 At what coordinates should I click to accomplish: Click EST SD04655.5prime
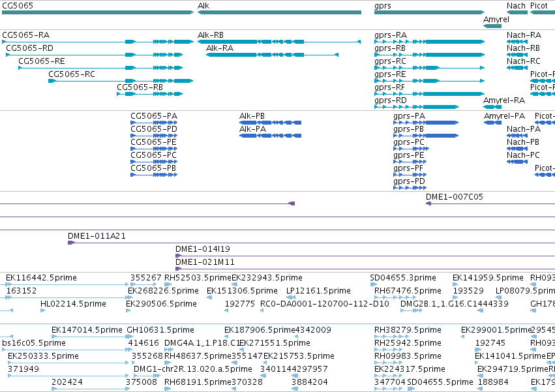tap(440, 382)
